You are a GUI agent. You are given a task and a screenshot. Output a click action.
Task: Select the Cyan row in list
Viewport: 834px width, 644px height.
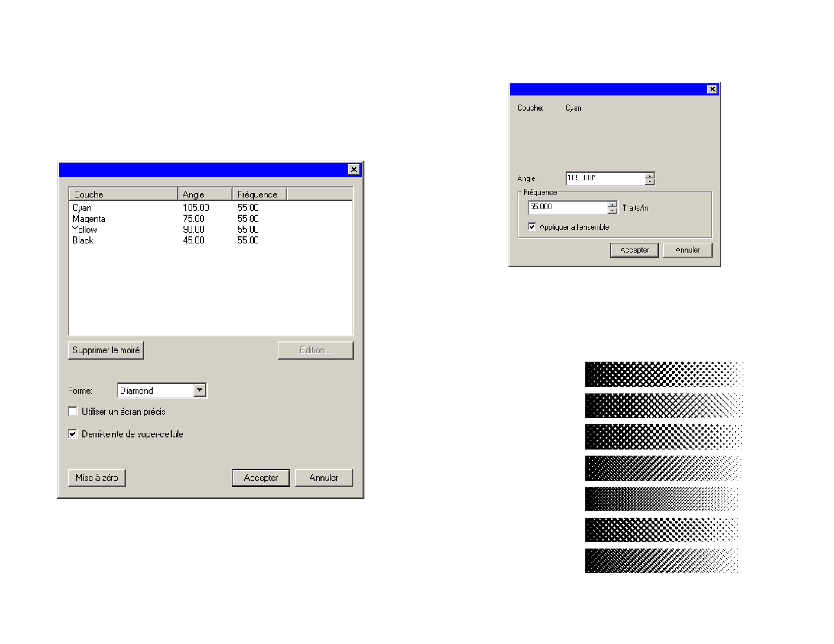(x=82, y=208)
